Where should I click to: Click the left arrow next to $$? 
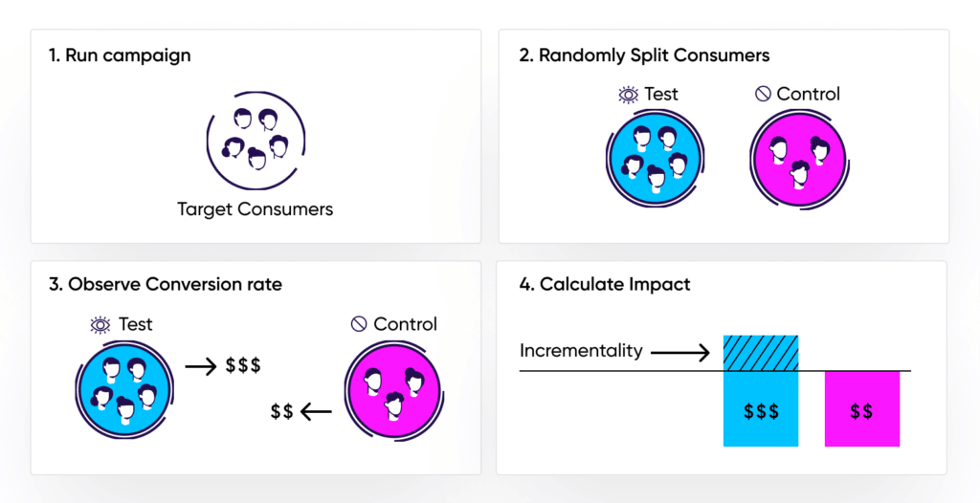tap(316, 412)
